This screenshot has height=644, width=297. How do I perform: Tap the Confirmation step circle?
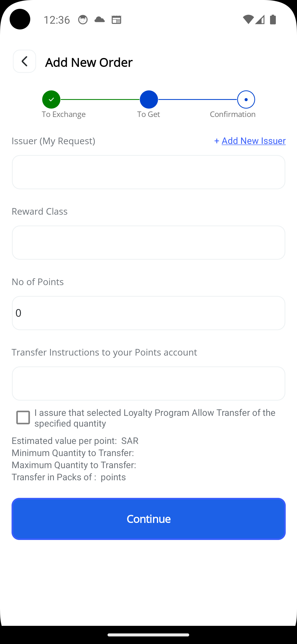pyautogui.click(x=246, y=99)
